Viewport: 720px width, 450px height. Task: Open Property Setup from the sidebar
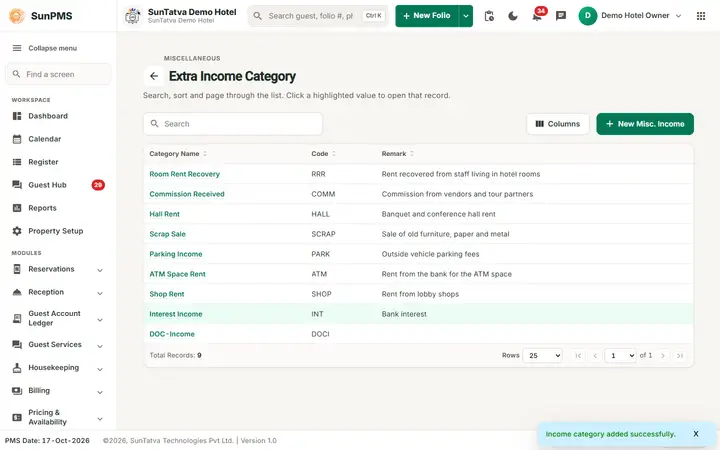[x=58, y=231]
